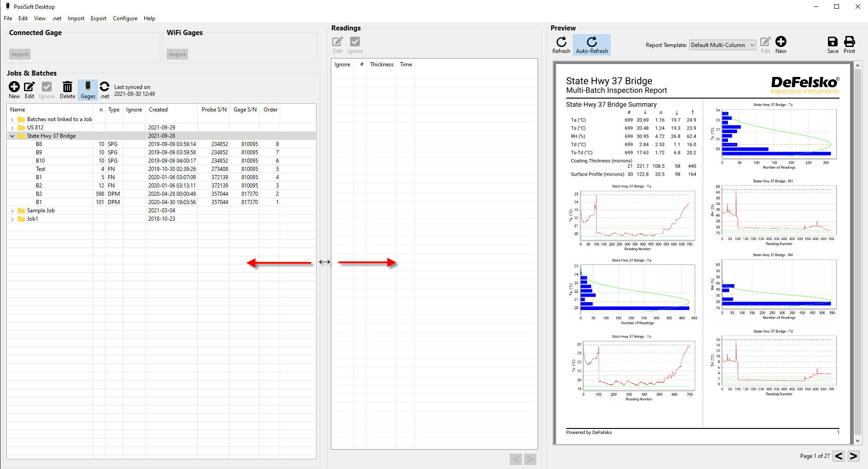The image size is (868, 469).
Task: Sync with PosiSoft .net icon
Action: (x=105, y=87)
